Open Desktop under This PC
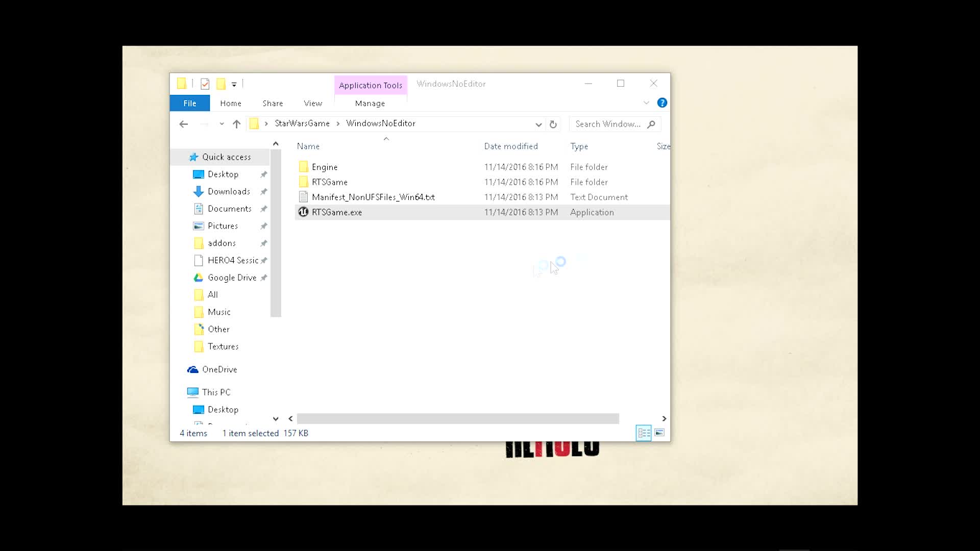The image size is (980, 551). point(223,410)
